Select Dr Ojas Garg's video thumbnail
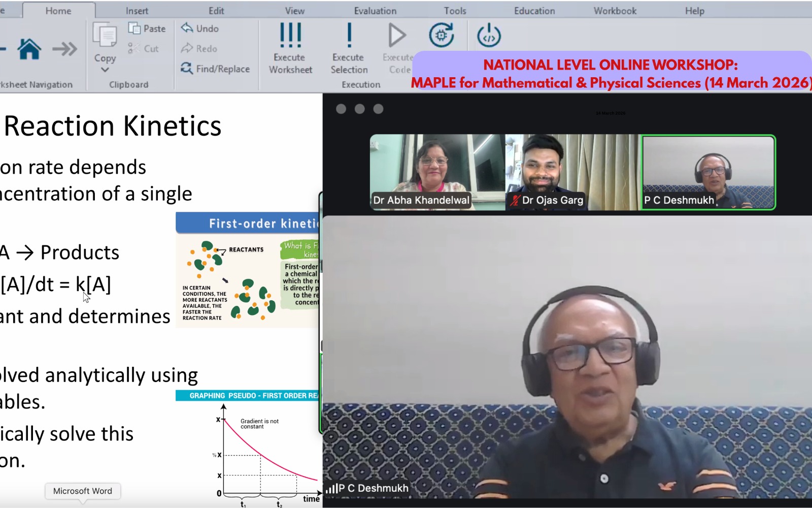 (x=573, y=172)
